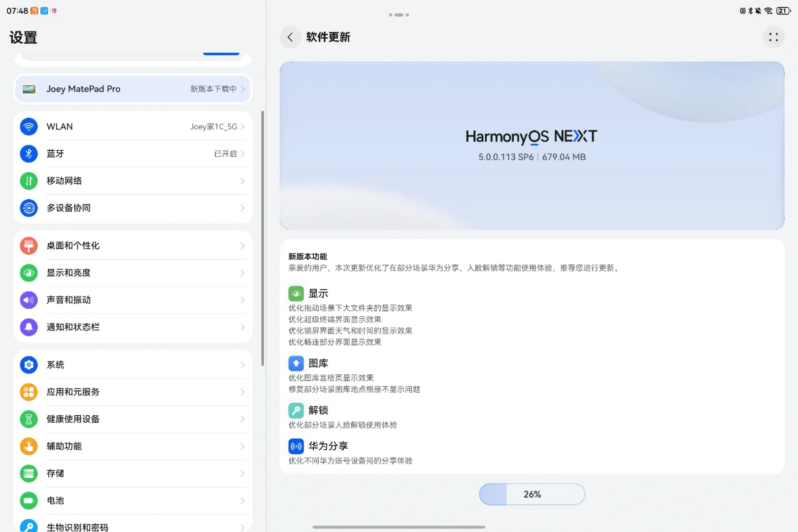Screen dimensions: 798x532
Task: Tap the 辅助功能 hand icon
Action: coord(29,446)
